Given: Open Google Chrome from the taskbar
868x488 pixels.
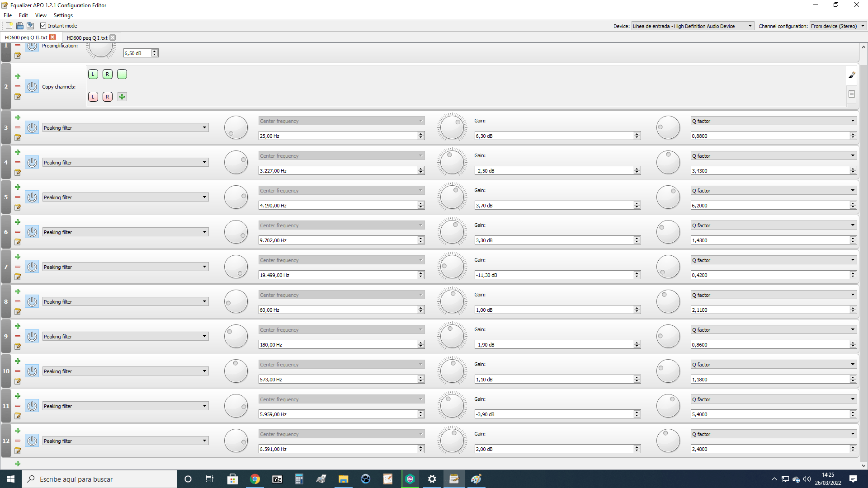Looking at the screenshot, I should 255,479.
